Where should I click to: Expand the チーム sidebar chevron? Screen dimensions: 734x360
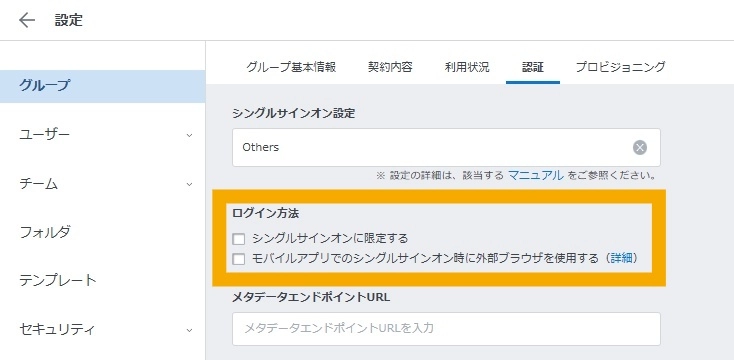tap(189, 184)
